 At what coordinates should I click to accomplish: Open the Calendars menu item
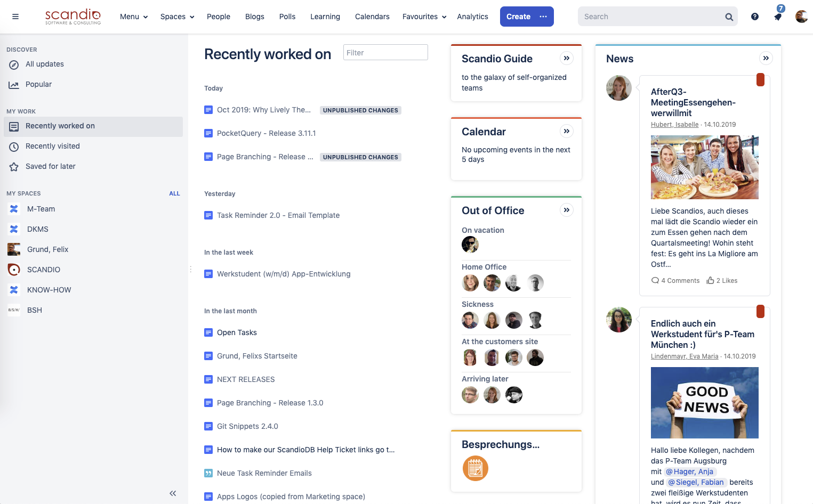point(372,17)
